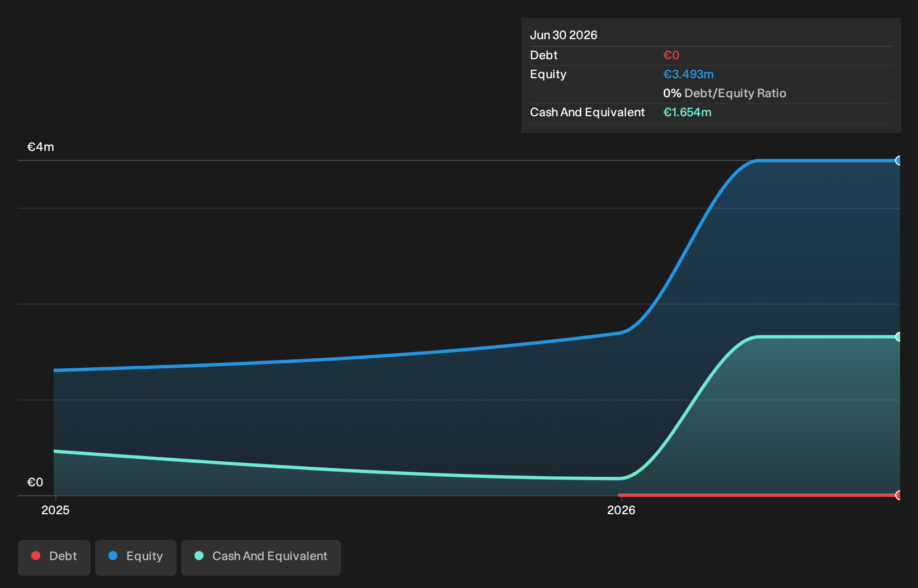Click the €1.654m cash value

(x=687, y=112)
